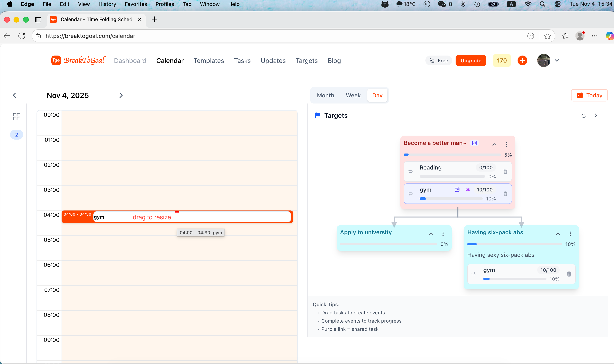Click the browser back arrow
This screenshot has height=364, width=614.
7,36
